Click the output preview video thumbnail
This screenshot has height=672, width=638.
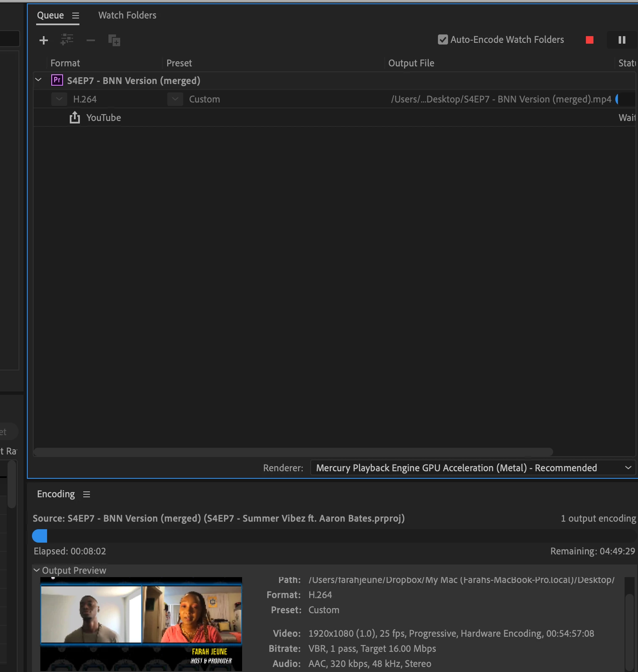click(x=141, y=624)
